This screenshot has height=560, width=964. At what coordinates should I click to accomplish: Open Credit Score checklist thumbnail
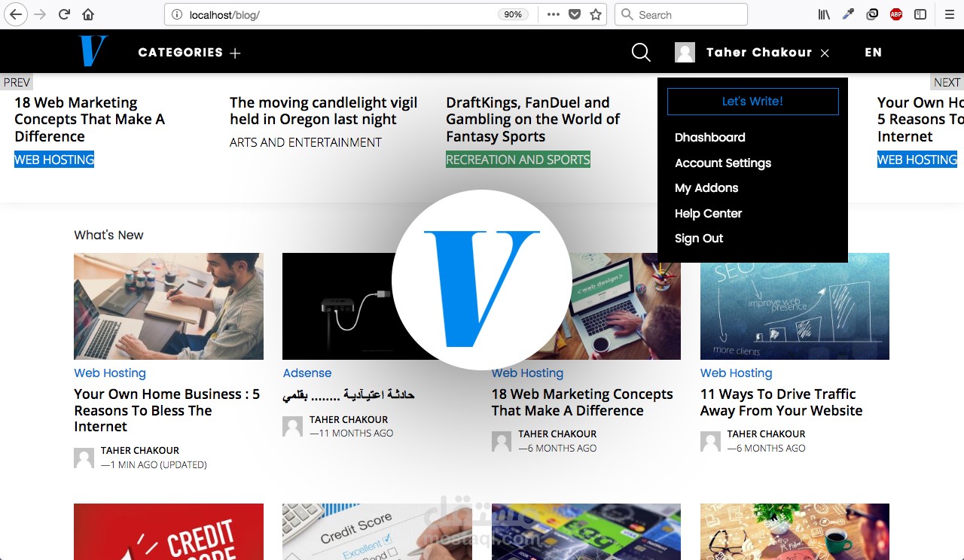click(x=377, y=531)
